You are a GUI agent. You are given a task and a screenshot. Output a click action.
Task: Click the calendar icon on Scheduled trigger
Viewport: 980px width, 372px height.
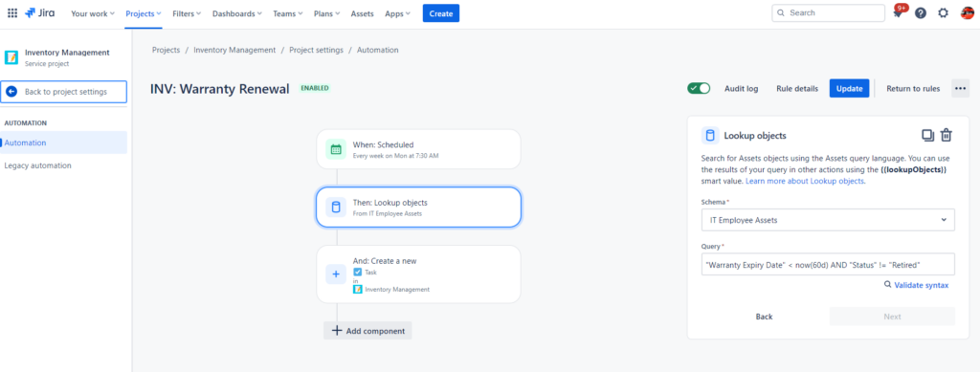tap(336, 149)
